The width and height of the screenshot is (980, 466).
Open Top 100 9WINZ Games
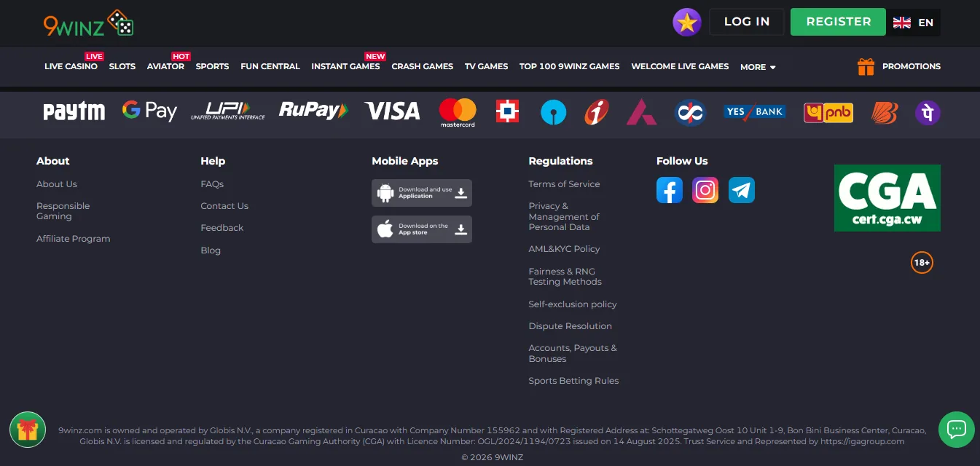tap(569, 66)
